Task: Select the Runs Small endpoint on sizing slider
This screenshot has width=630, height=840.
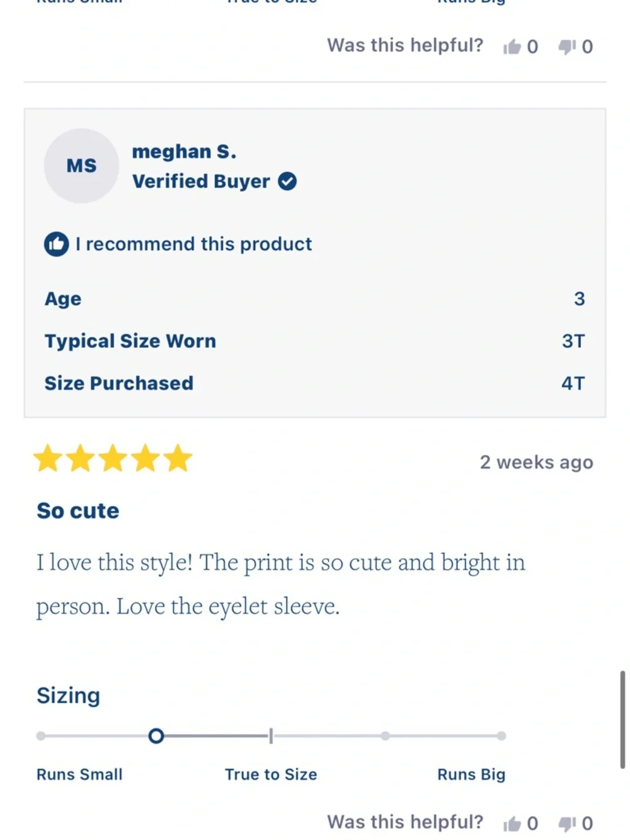Action: (x=41, y=736)
